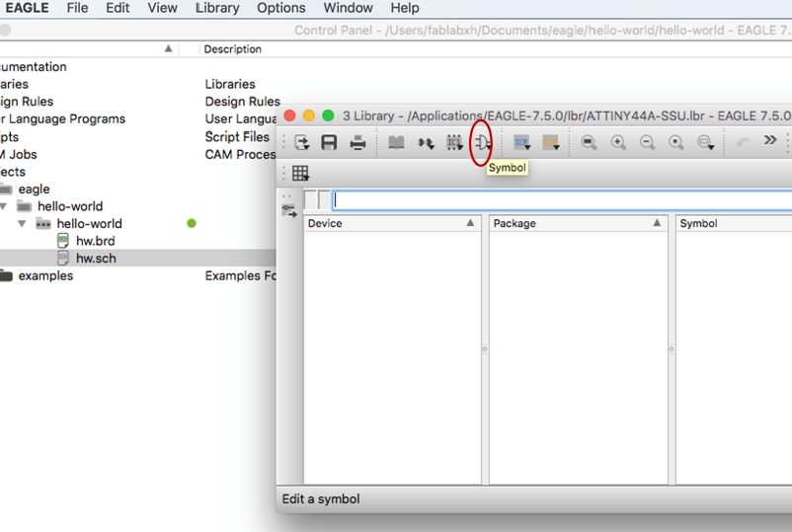The image size is (792, 532).
Task: Print using the printer toolbar icon
Action: tap(357, 143)
